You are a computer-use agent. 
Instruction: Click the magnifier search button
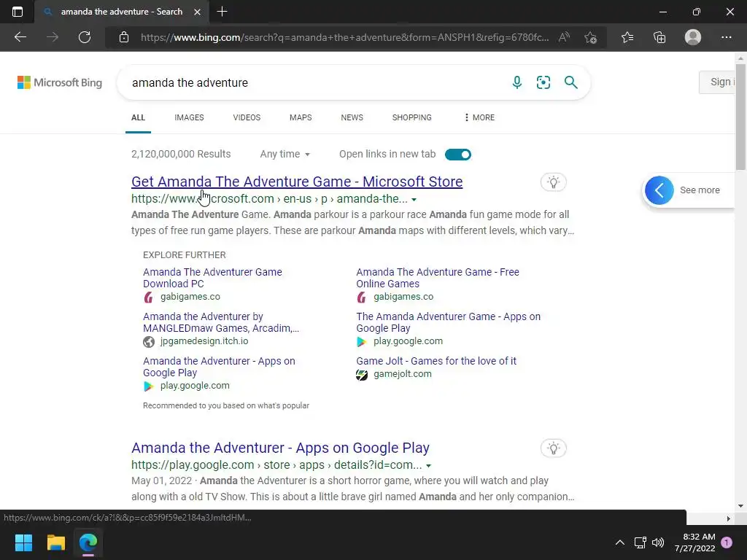(570, 82)
